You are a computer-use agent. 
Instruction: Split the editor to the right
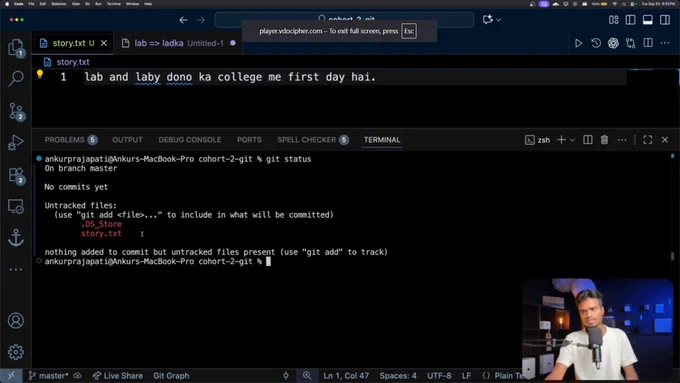click(648, 43)
